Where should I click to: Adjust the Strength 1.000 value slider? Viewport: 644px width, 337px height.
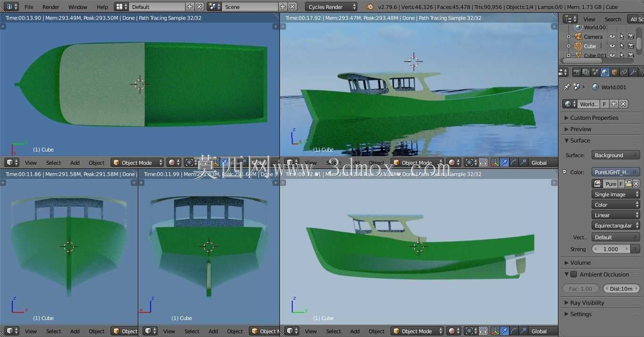tap(611, 249)
